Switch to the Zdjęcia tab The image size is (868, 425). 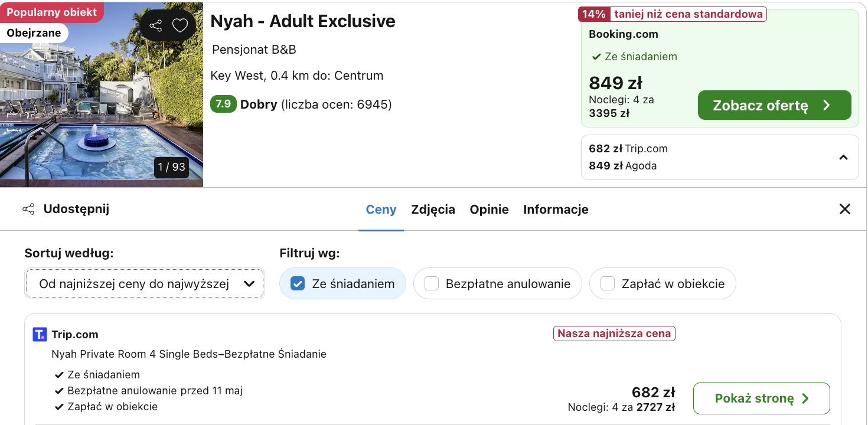click(433, 210)
